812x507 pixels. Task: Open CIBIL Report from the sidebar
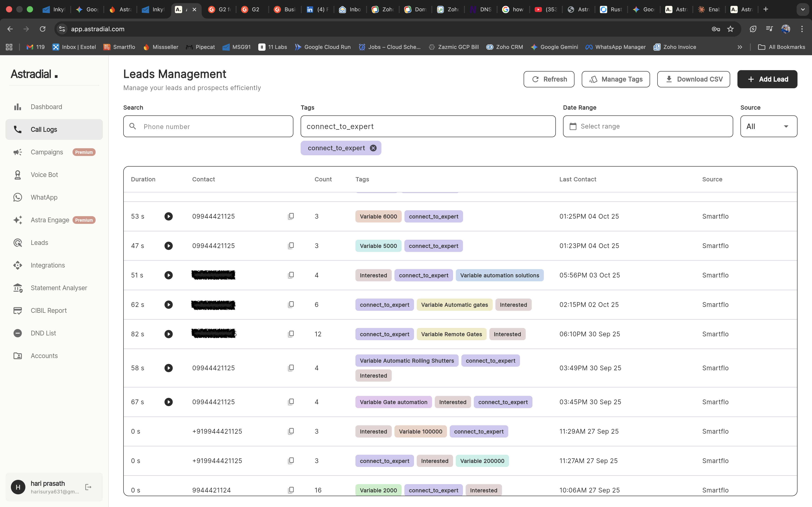[49, 311]
